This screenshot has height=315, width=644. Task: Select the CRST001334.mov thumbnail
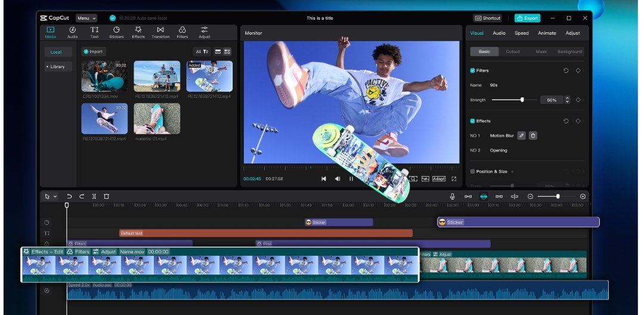pos(104,76)
